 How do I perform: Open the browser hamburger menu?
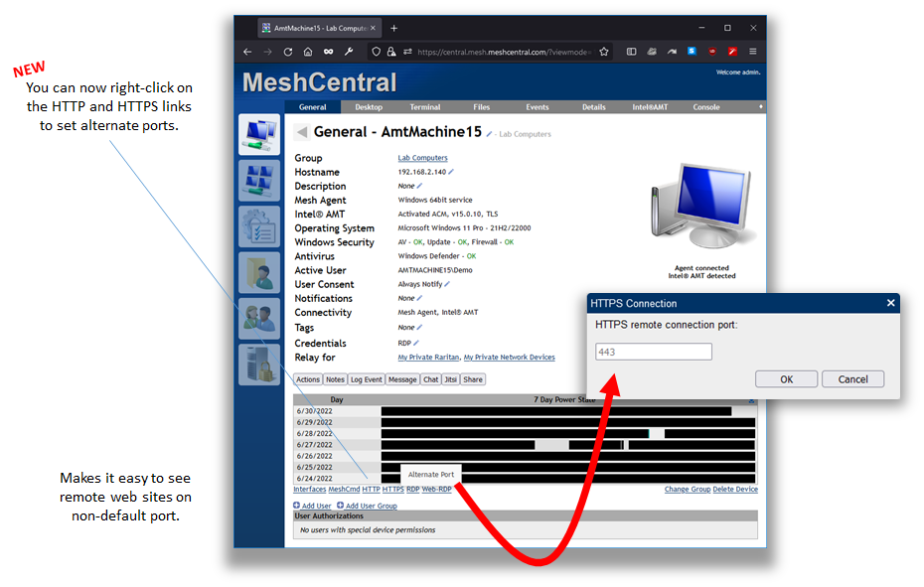(752, 52)
